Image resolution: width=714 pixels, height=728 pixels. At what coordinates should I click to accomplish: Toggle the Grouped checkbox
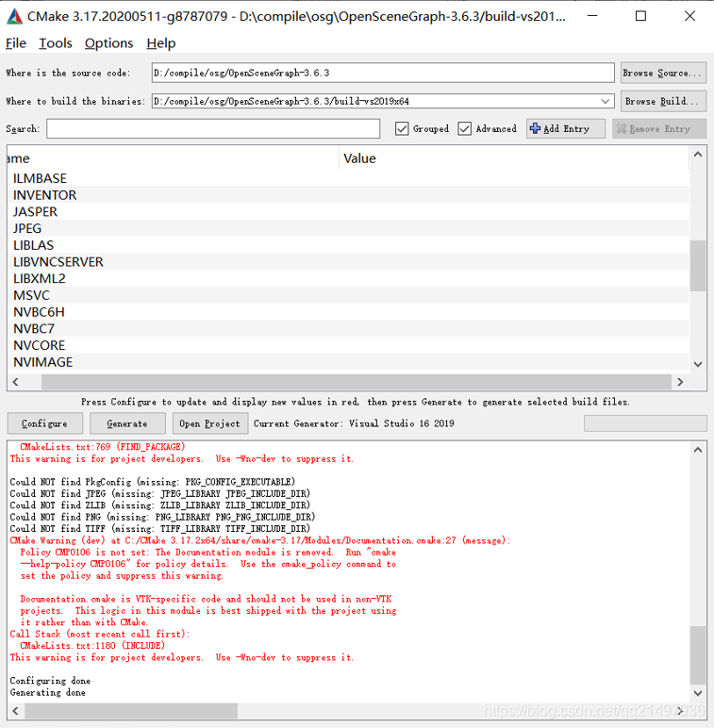402,128
